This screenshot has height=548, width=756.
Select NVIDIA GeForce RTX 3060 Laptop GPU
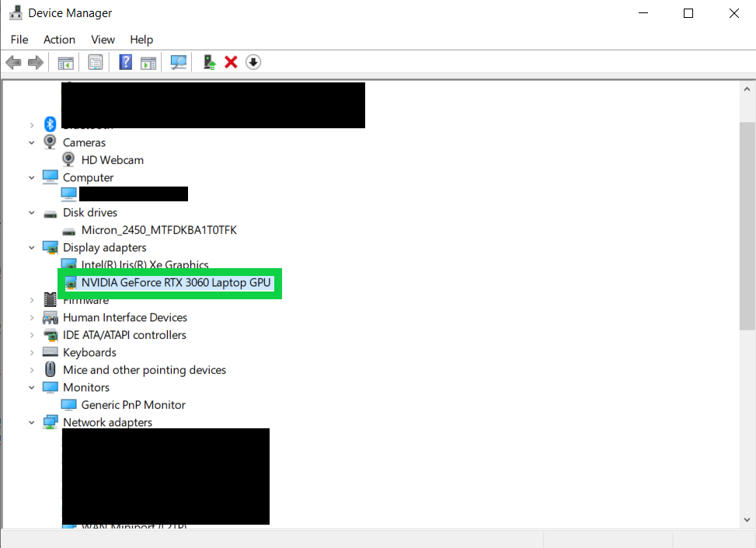(x=176, y=283)
